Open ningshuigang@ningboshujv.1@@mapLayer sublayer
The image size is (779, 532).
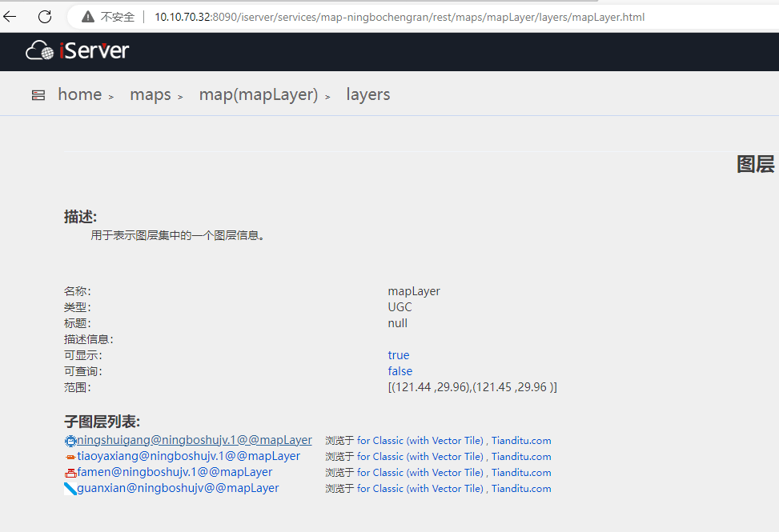coord(195,440)
